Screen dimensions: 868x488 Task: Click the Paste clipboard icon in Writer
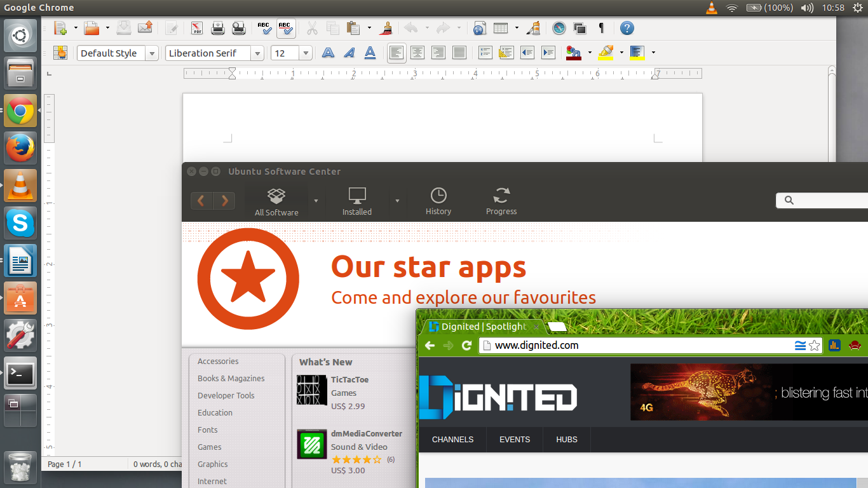(x=353, y=28)
